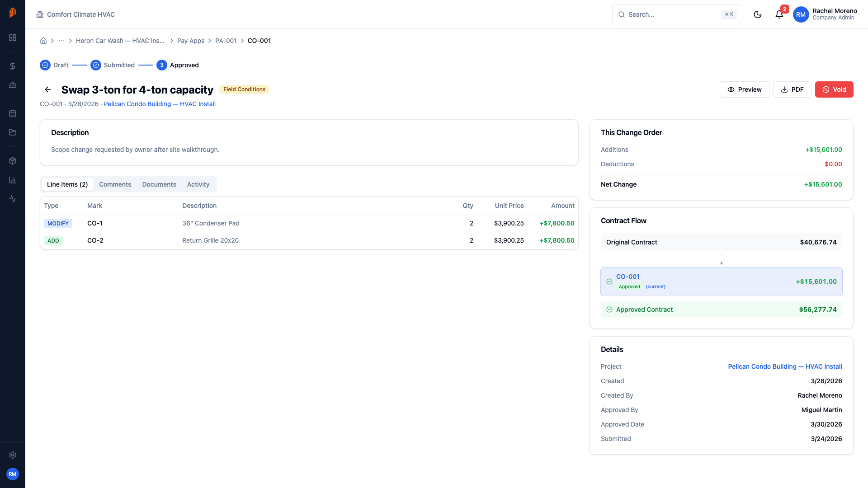
Task: Open the notifications bell with badge
Action: pyautogui.click(x=779, y=14)
